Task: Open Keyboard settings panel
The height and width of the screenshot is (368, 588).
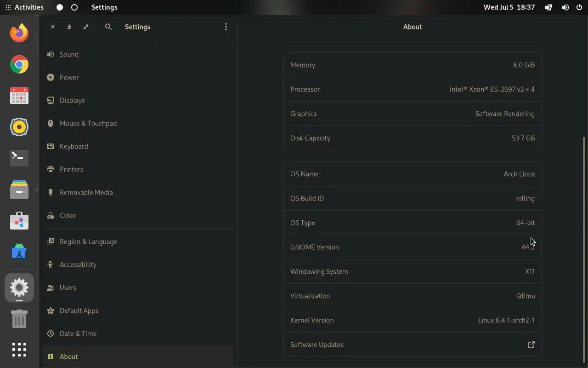Action: tap(138, 146)
